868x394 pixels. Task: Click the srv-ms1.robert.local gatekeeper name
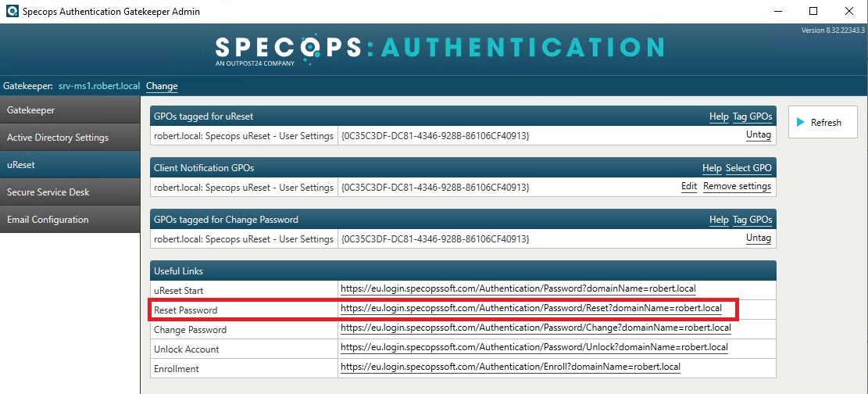(99, 86)
